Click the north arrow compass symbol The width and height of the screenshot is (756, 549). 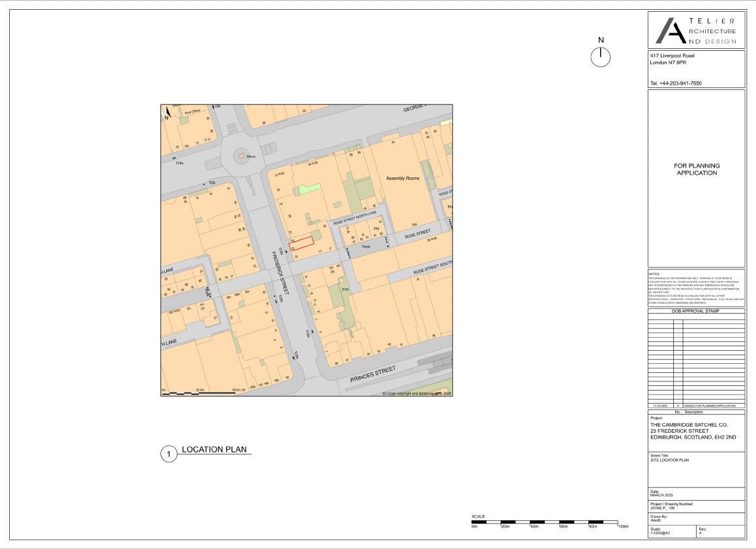pyautogui.click(x=600, y=57)
